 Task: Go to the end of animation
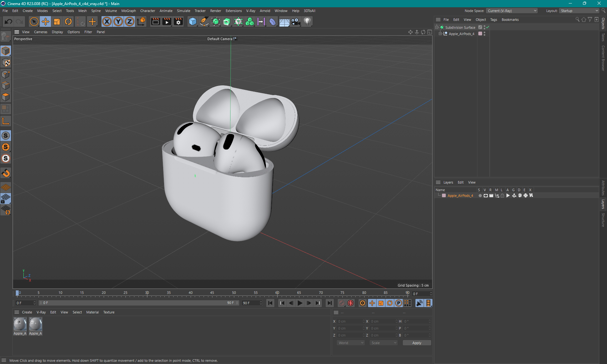pos(329,303)
